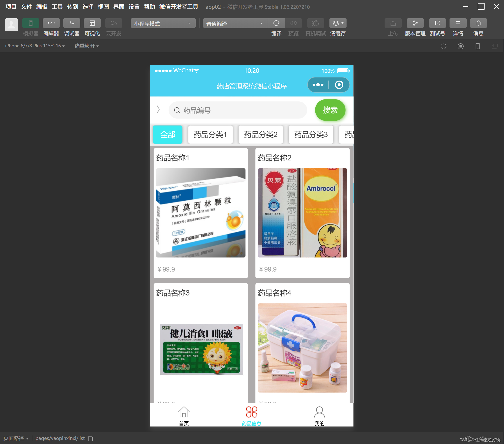Open the 编辑 menu
The width and height of the screenshot is (504, 444).
point(42,7)
